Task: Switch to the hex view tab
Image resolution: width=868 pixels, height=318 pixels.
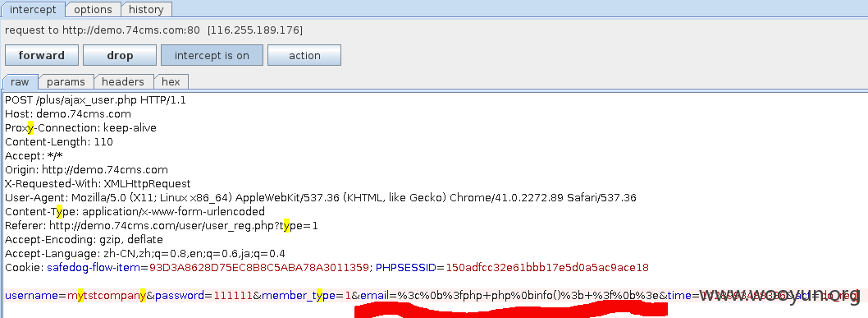Action: [171, 82]
